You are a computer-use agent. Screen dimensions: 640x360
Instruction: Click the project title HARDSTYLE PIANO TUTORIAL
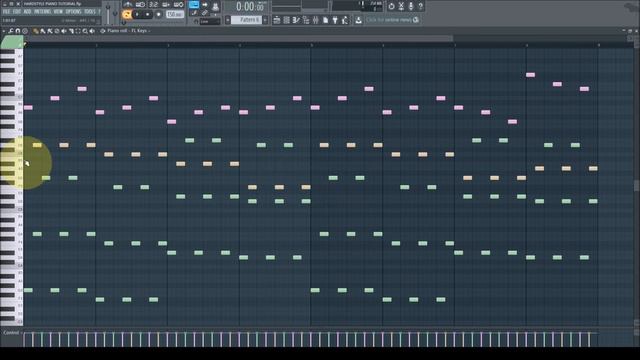click(53, 4)
